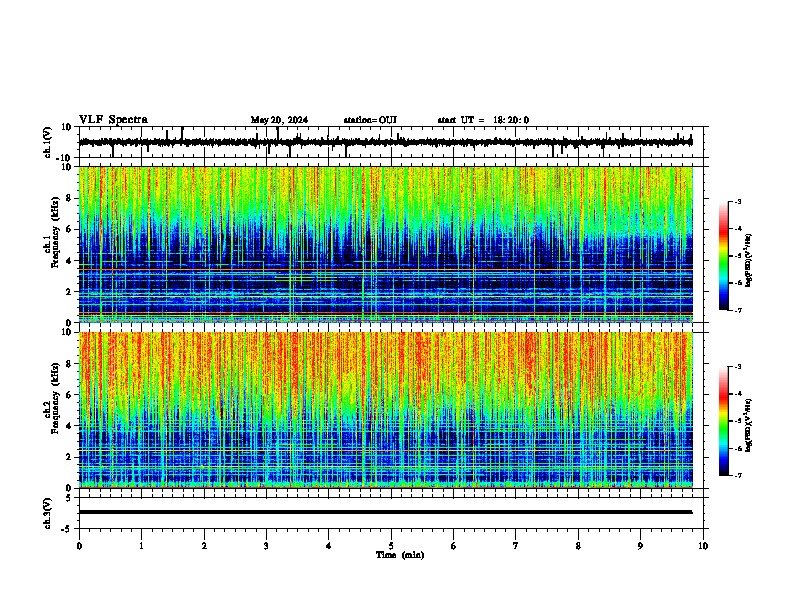792x612 pixels.
Task: Click the '-3' value on ch.1 color bar
Action: (738, 201)
